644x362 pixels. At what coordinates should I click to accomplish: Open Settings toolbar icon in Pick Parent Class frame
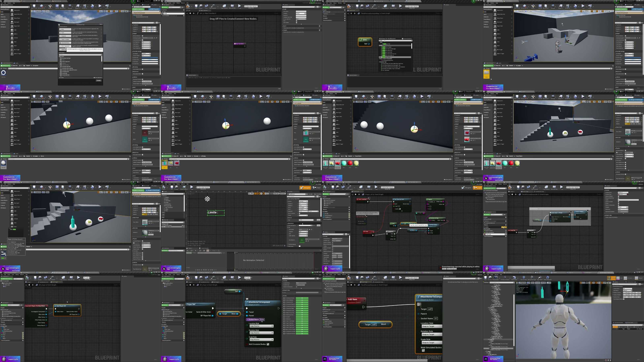point(70,6)
